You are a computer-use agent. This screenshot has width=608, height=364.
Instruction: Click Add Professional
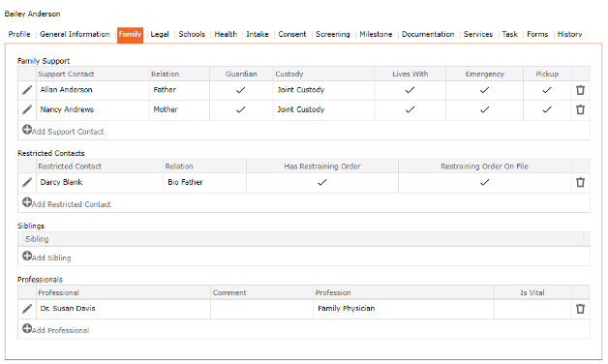point(55,329)
